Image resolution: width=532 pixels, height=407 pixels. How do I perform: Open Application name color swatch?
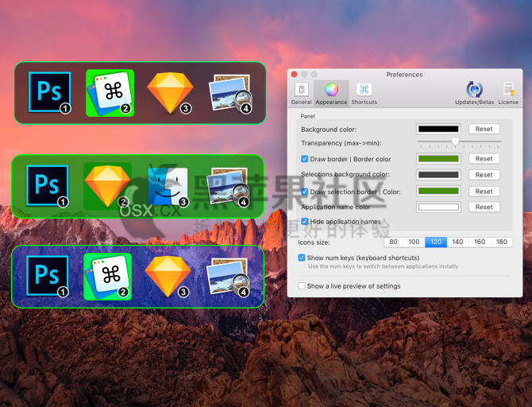(x=438, y=207)
